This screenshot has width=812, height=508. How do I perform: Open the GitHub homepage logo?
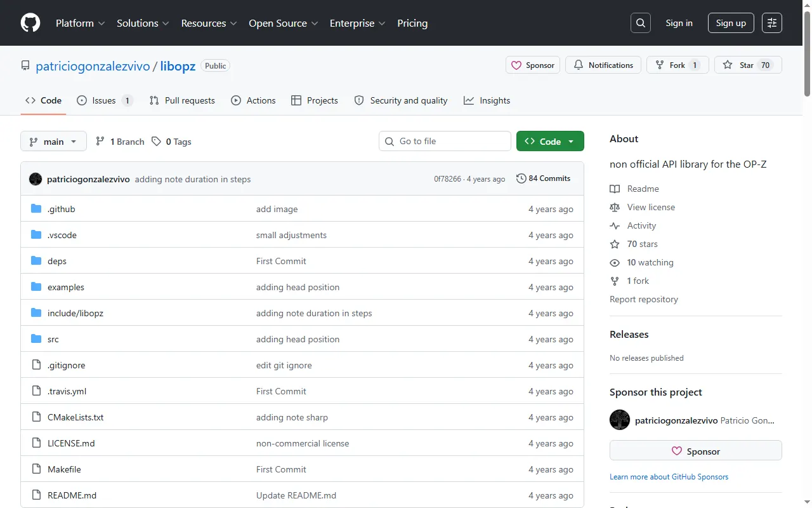(30, 23)
